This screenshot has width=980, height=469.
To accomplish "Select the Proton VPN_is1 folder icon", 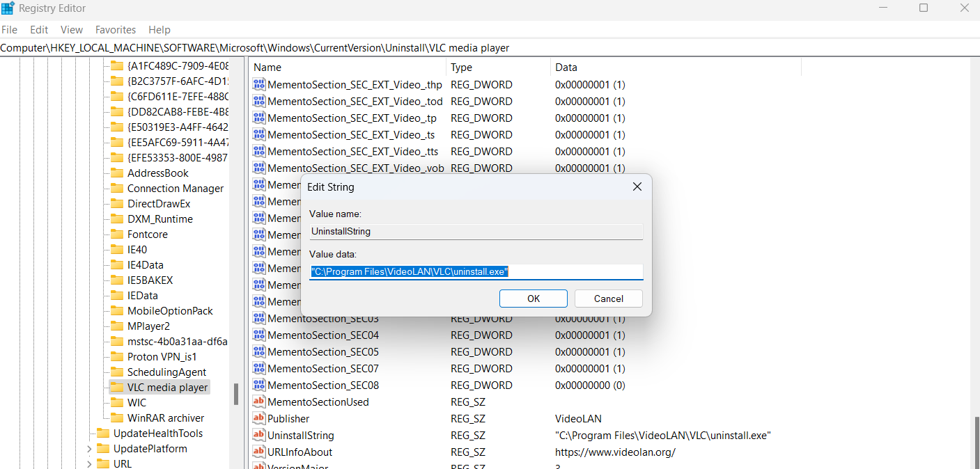I will pos(116,357).
